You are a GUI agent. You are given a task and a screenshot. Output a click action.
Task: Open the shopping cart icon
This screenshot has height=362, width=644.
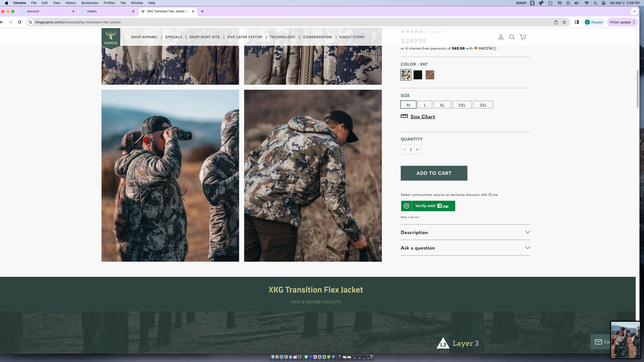(523, 37)
